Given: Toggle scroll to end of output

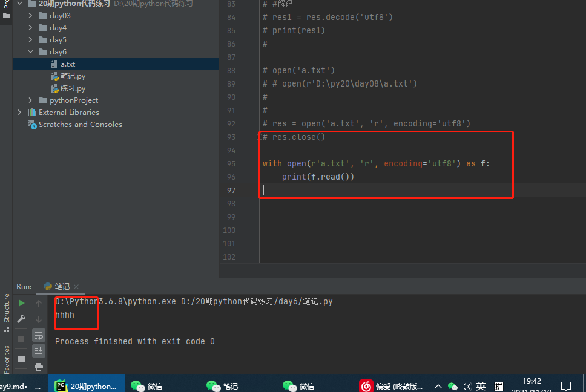Looking at the screenshot, I should 39,350.
